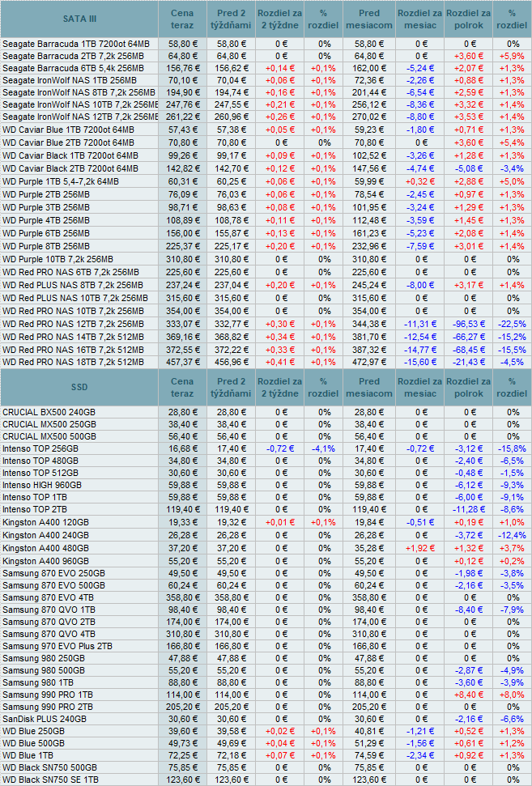Click the +0,41 € two-week difference value

tap(280, 363)
